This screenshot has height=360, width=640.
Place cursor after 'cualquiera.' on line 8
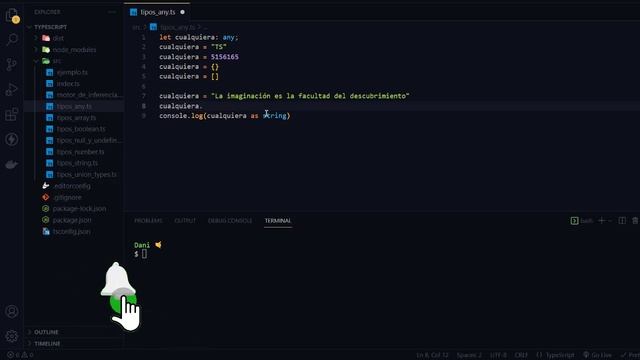pos(203,106)
